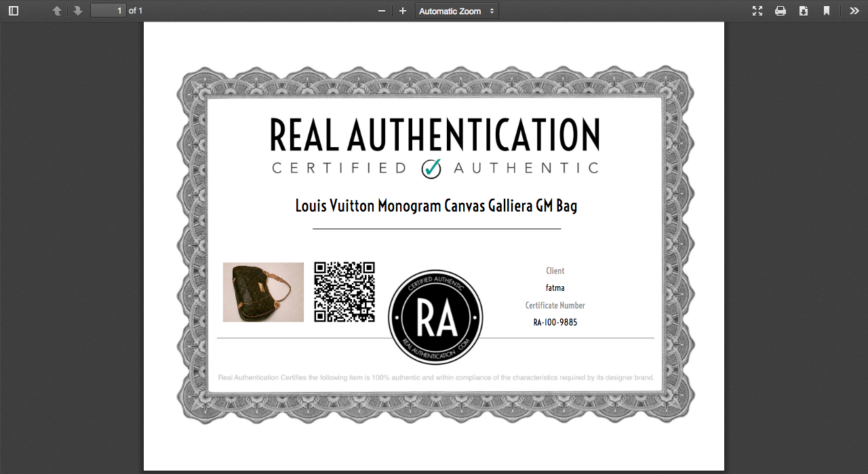Open the tools menu chevrons
Viewport: 868px width, 474px height.
tap(854, 11)
